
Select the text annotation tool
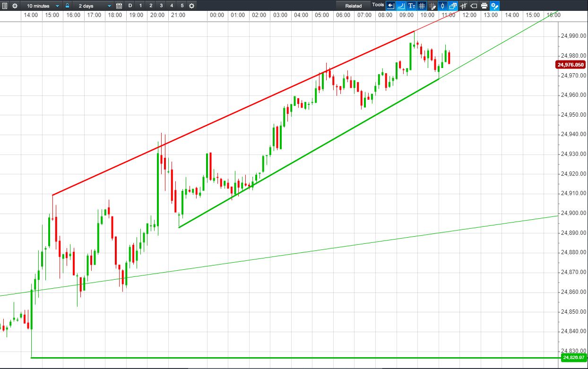click(x=411, y=6)
